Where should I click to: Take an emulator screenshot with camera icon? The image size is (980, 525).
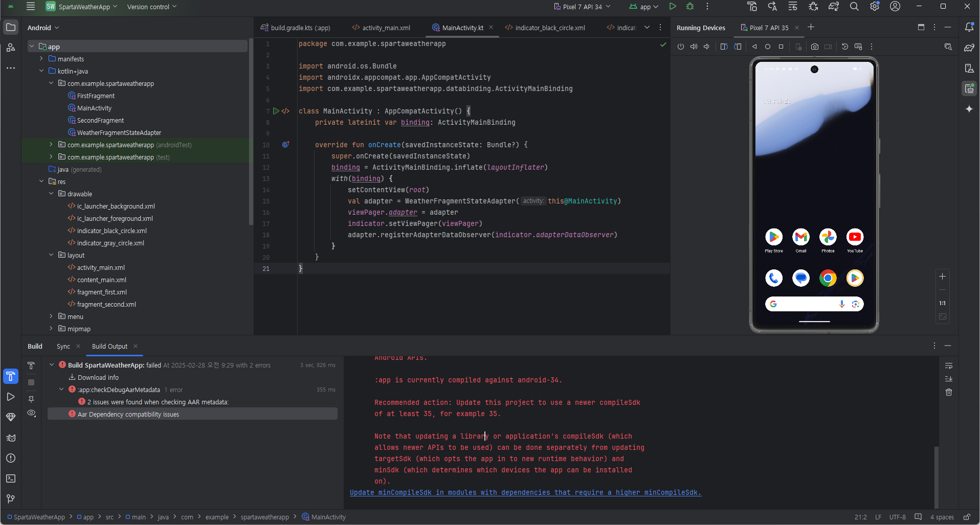coord(815,47)
